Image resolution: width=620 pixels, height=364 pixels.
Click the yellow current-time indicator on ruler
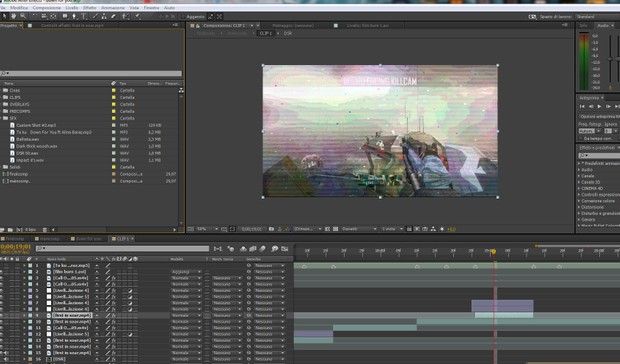point(493,251)
